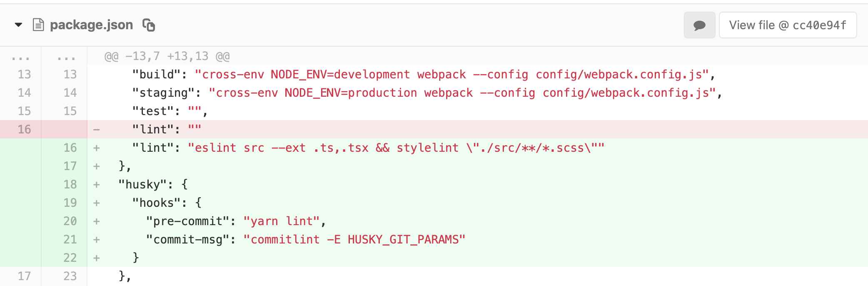Click new line number 20 for pre-commit
The width and height of the screenshot is (868, 286).
click(x=70, y=221)
